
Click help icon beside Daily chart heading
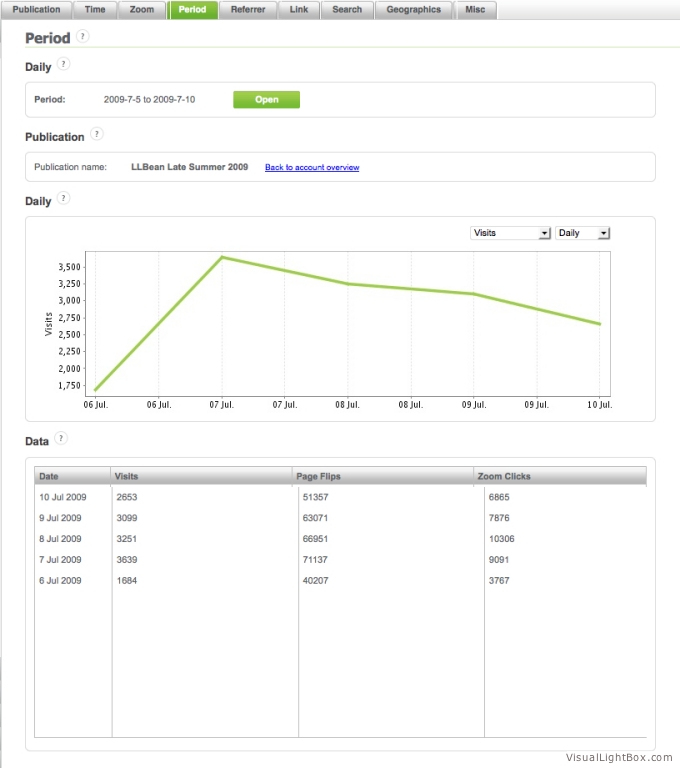(x=63, y=199)
